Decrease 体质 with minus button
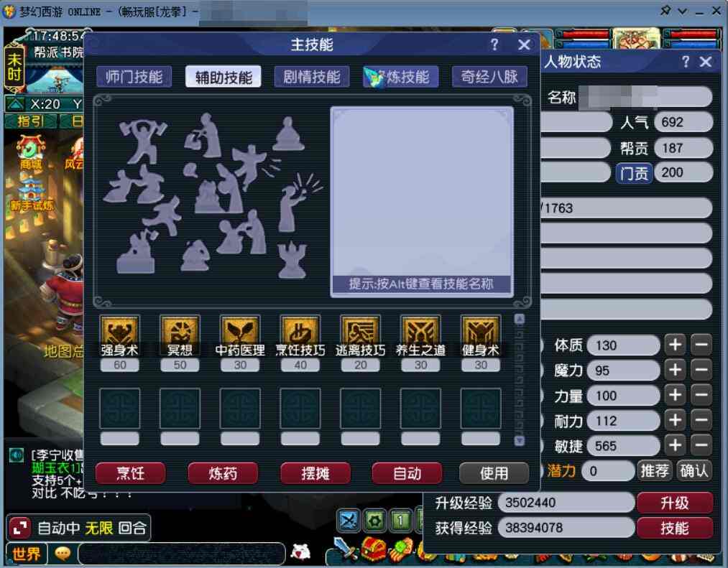 [x=701, y=345]
